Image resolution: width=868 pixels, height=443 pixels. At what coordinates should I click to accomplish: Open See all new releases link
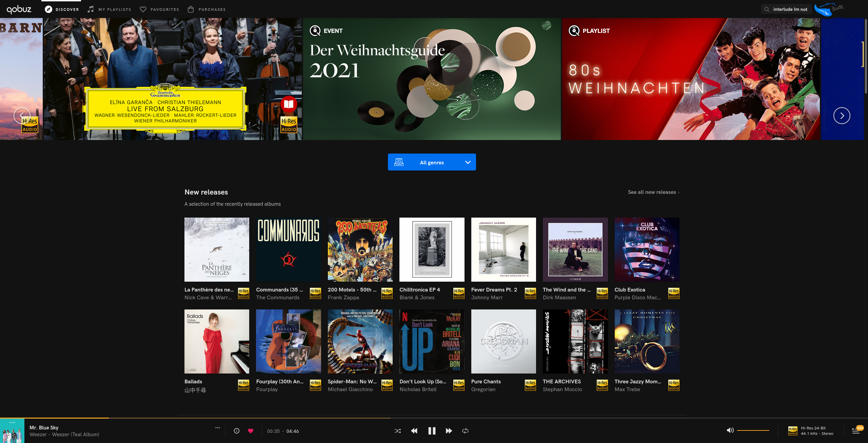click(x=653, y=192)
